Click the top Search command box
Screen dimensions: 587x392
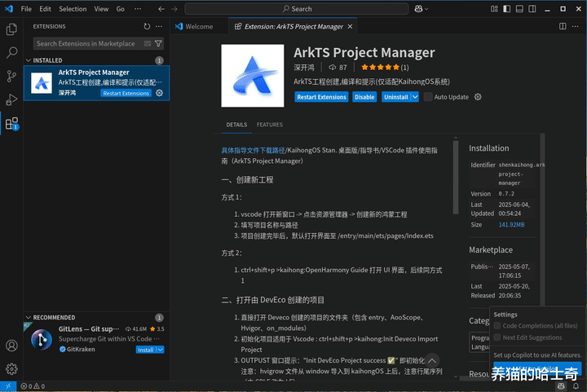click(297, 9)
